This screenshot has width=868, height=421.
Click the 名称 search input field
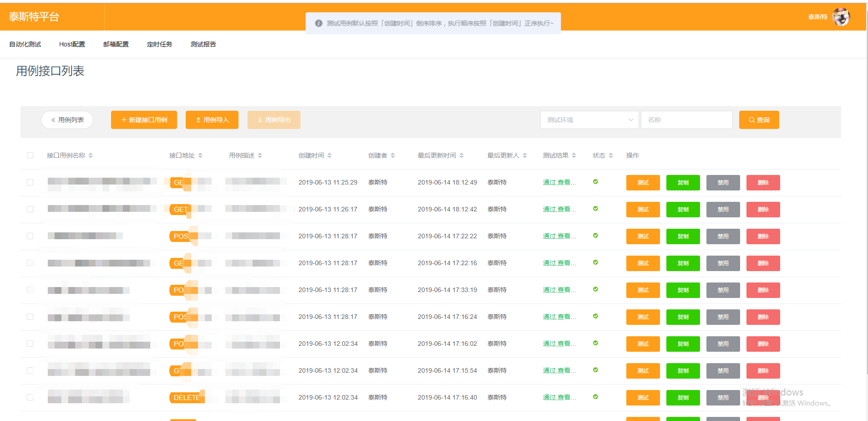point(686,120)
